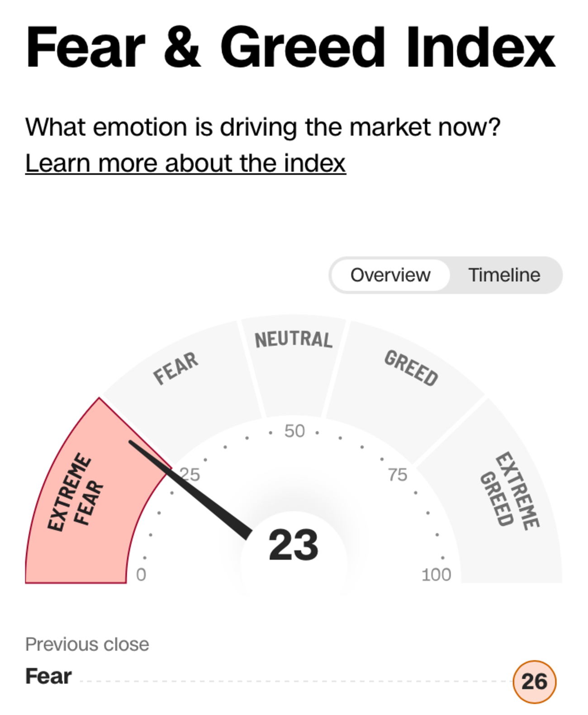Click the bold Fear previous close rating
Viewport: 588px width, 715px height.
point(48,677)
